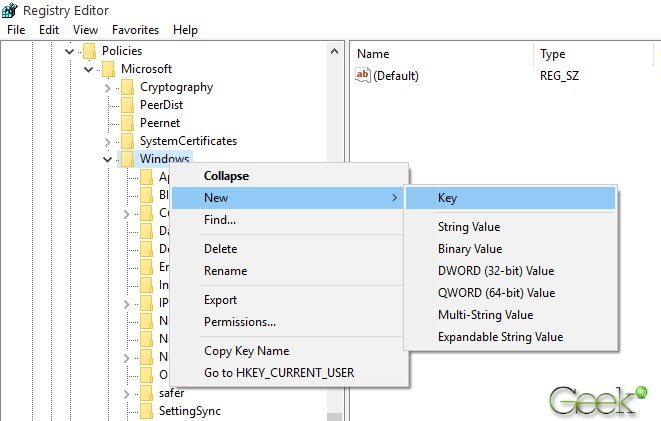
Task: Click the Microsoft folder icon
Action: pyautogui.click(x=109, y=70)
